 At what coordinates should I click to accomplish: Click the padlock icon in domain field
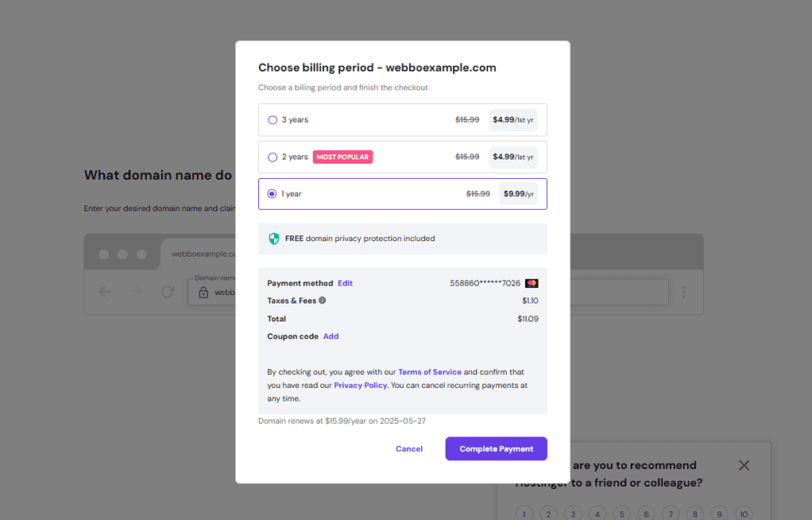(x=203, y=293)
